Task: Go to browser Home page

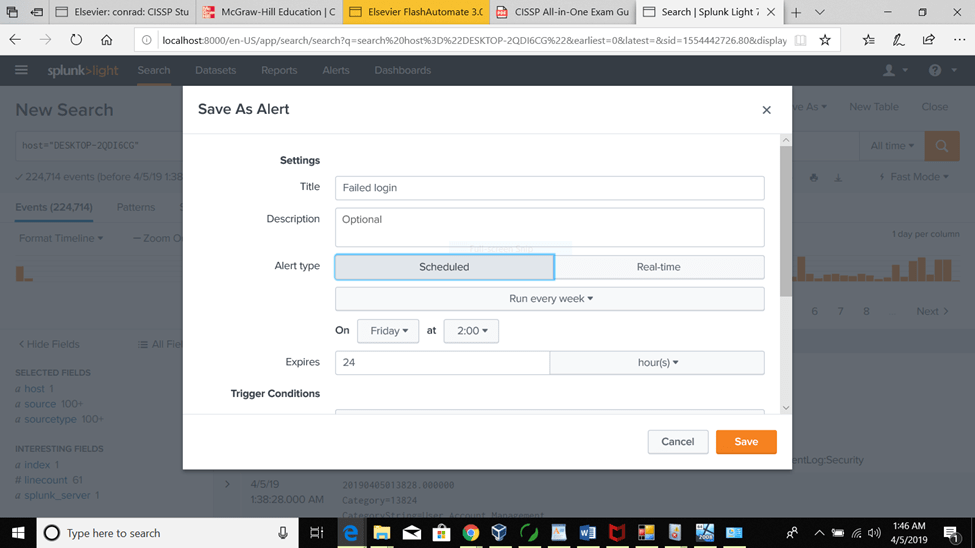Action: pos(107,40)
